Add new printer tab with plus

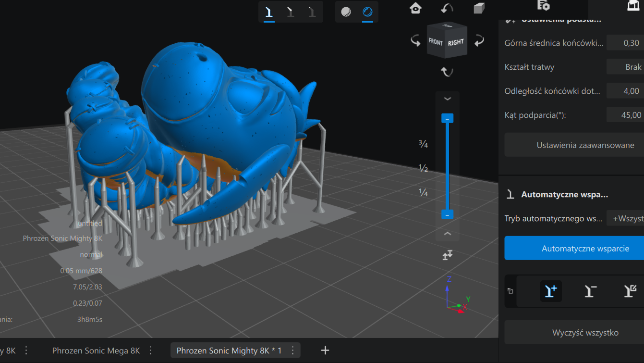[325, 350]
